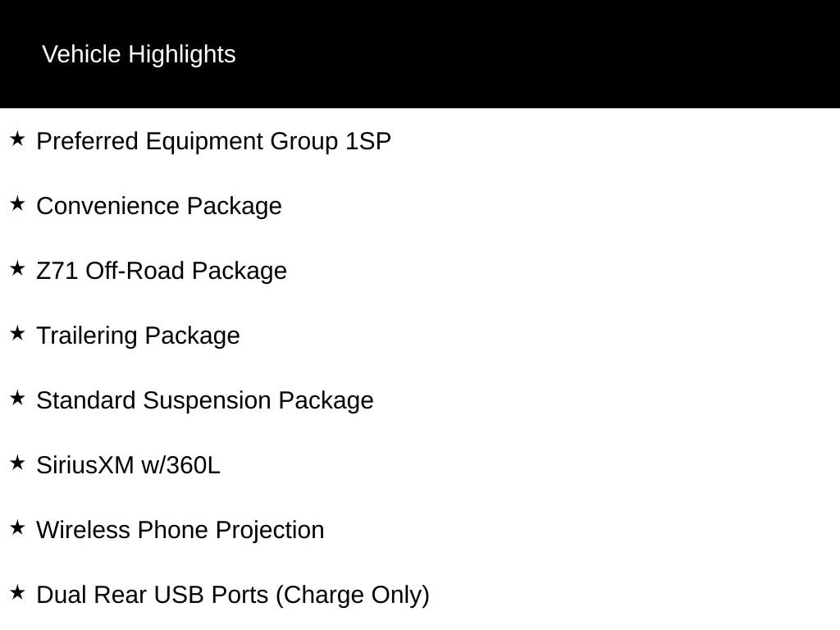Click the word Highlights in the header

pos(182,55)
